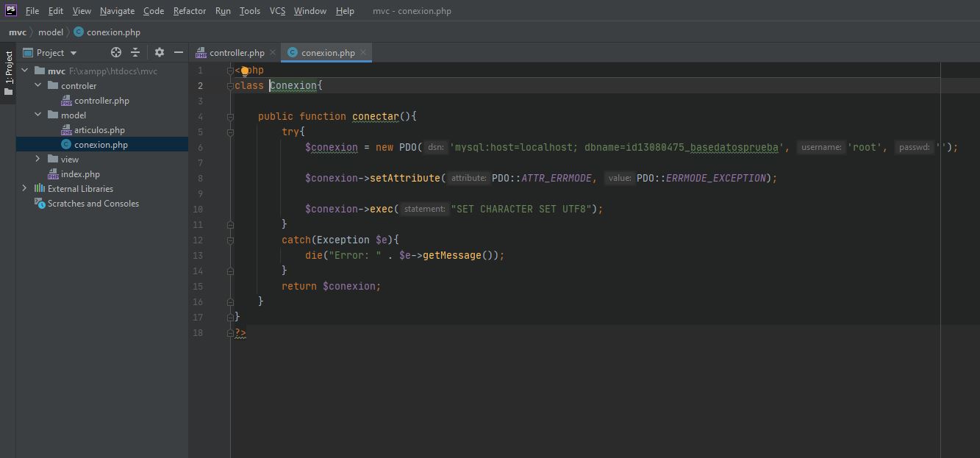Switch to the controller.php tab
This screenshot has width=980, height=458.
point(236,52)
